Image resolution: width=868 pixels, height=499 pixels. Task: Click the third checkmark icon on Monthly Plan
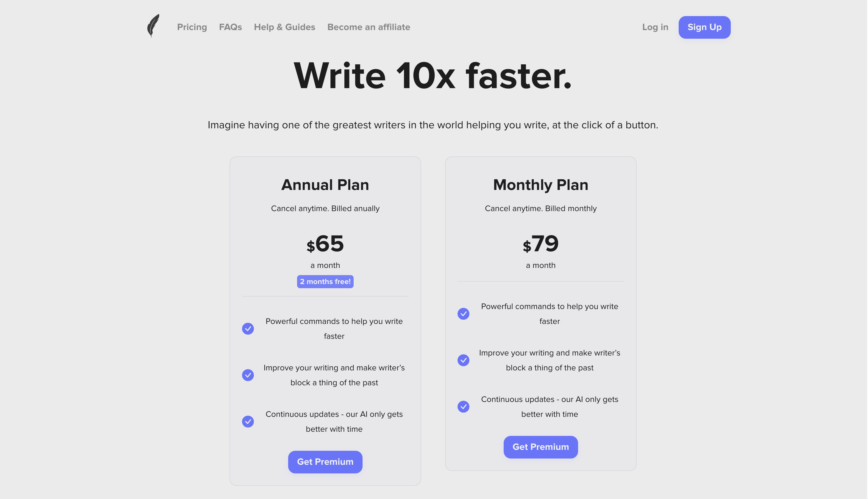(x=464, y=407)
